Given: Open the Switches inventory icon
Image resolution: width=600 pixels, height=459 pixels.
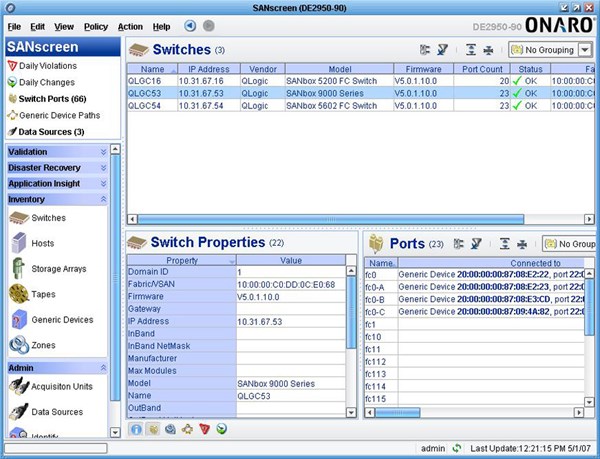Looking at the screenshot, I should click(19, 218).
